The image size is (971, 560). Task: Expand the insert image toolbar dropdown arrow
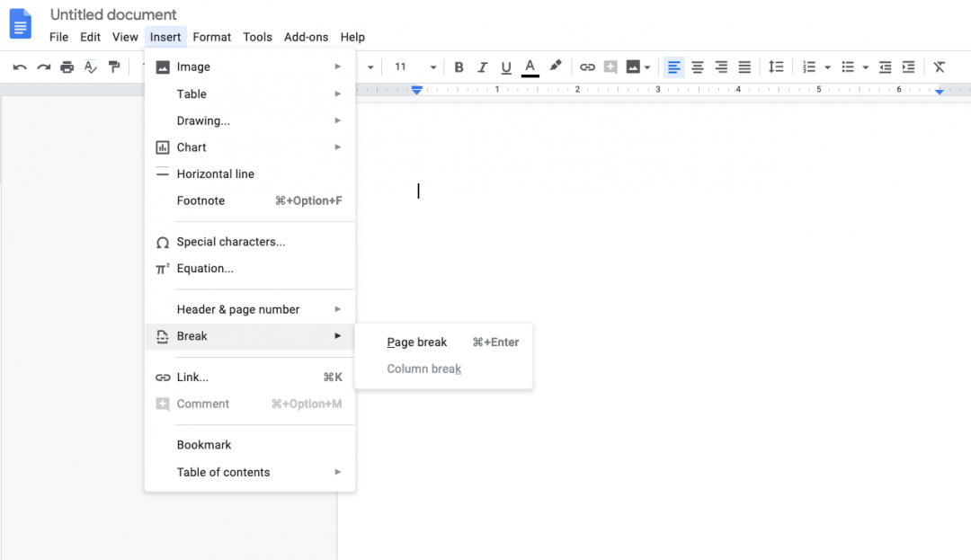(647, 67)
